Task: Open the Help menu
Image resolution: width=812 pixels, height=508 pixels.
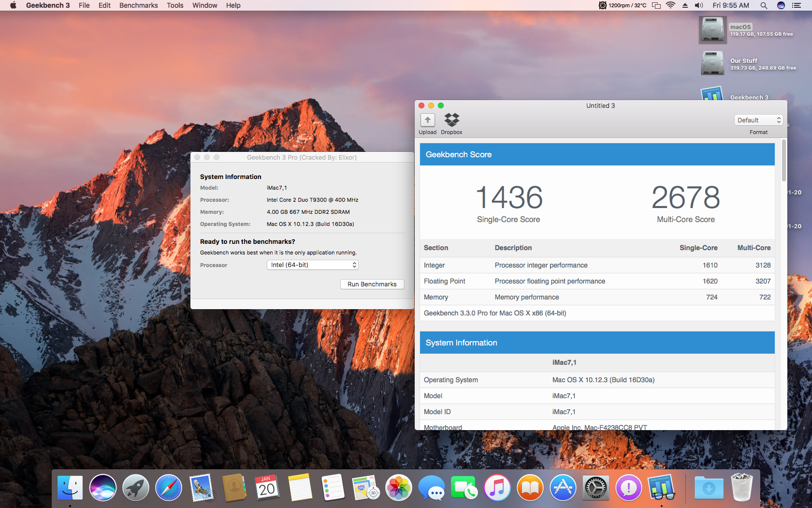Action: click(233, 5)
